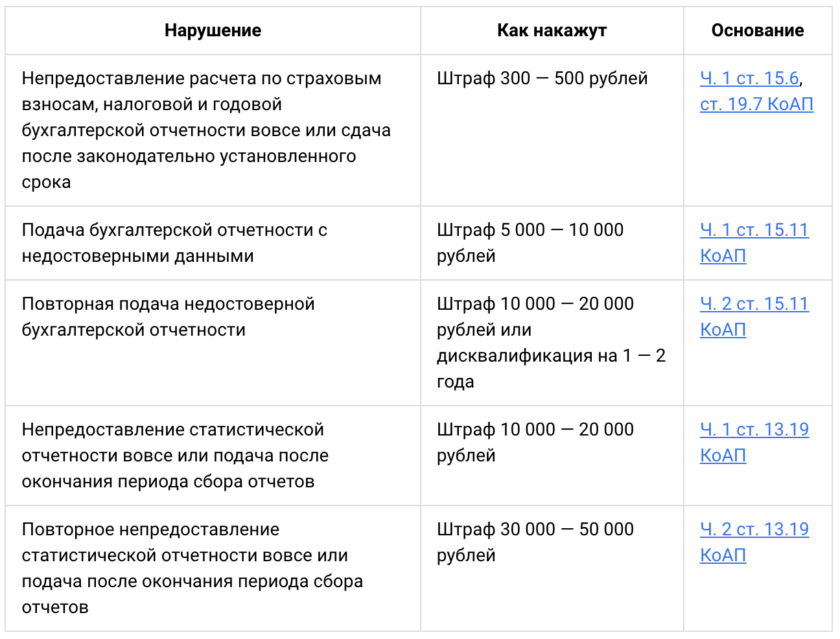This screenshot has width=840, height=639.
Task: Open the Ч. 1 ст. 15.6 link
Action: (749, 78)
